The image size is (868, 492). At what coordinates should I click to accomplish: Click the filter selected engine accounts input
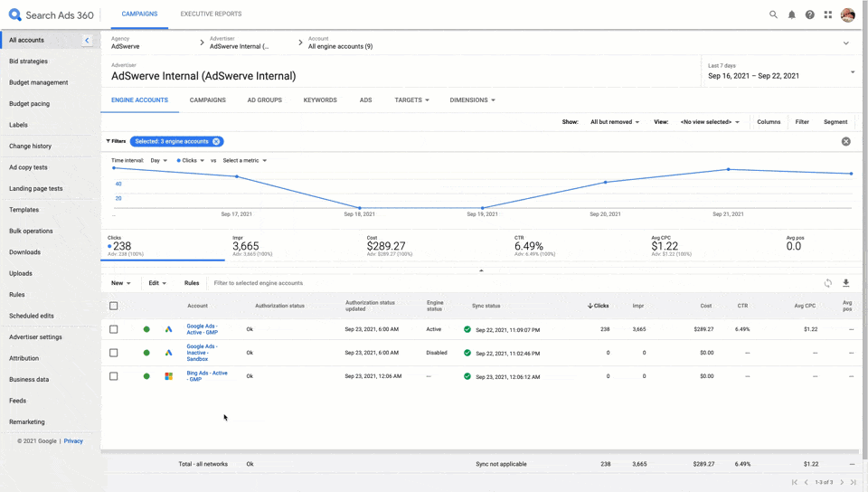(258, 283)
